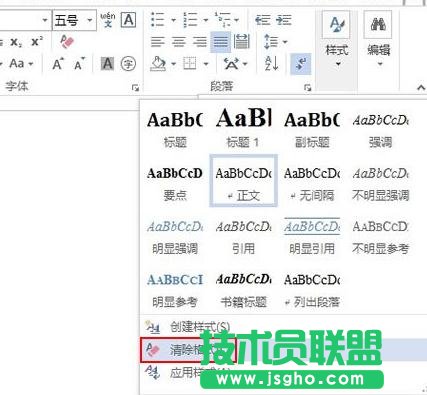
Task: Open multilevel list dropdown arrow
Action: click(x=237, y=20)
